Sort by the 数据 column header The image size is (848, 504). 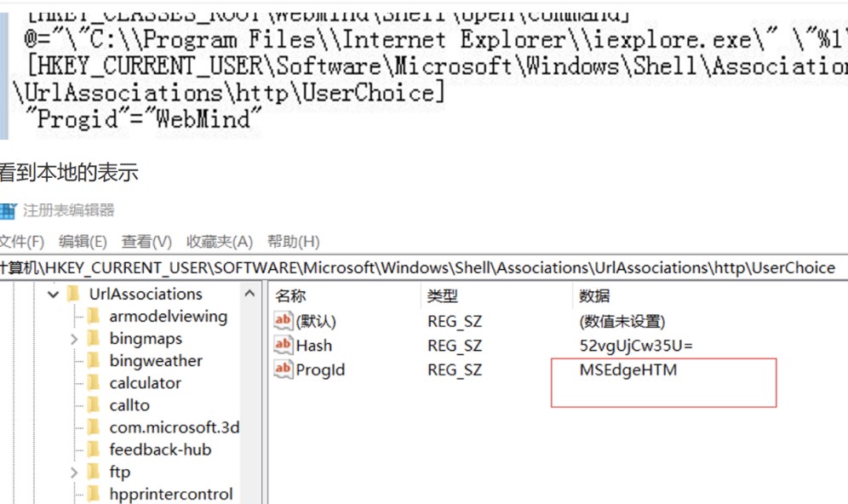[x=594, y=295]
